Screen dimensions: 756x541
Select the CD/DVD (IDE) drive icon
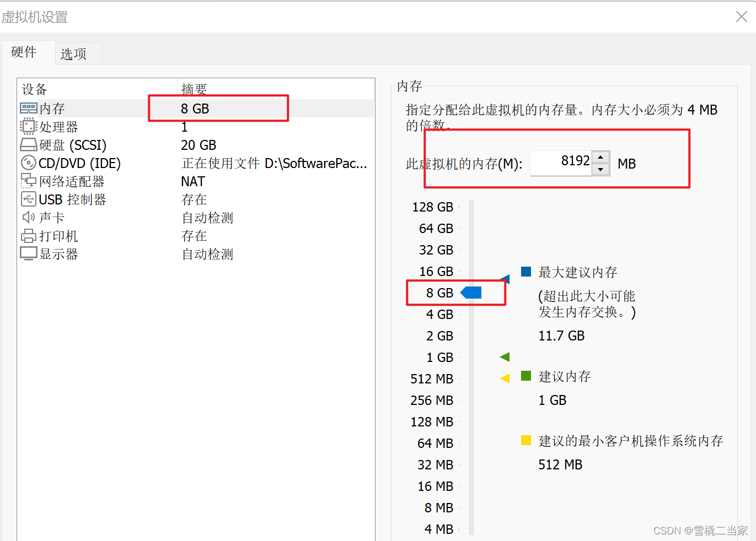(28, 163)
